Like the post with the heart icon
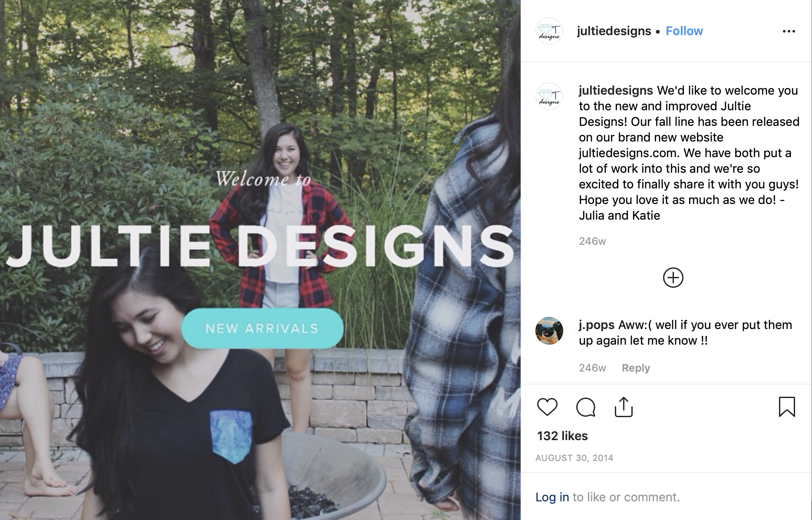Image resolution: width=812 pixels, height=520 pixels. (x=547, y=407)
